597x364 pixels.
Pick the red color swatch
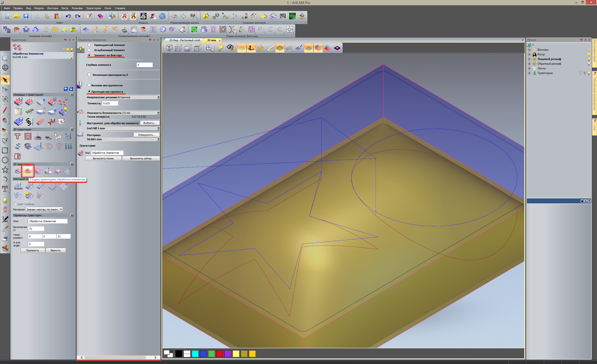click(x=219, y=353)
